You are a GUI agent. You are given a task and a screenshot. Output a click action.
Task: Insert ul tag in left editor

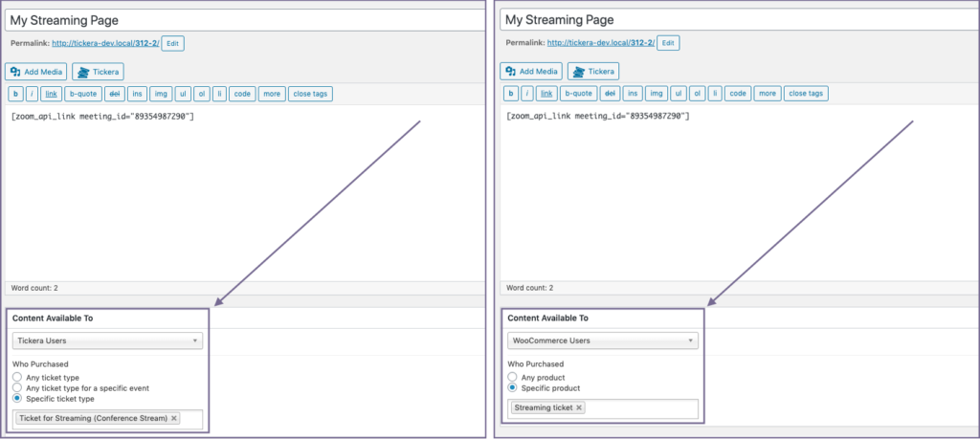point(183,94)
